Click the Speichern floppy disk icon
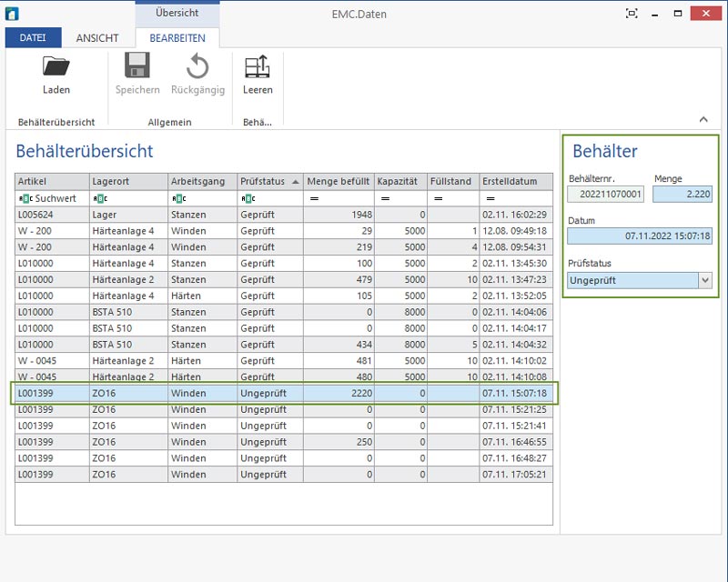 click(x=137, y=67)
